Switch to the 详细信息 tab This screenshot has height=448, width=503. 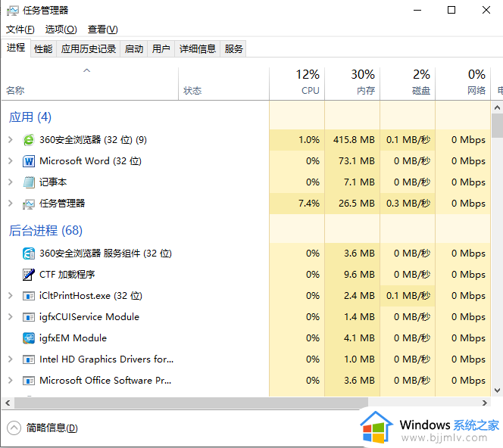(197, 49)
